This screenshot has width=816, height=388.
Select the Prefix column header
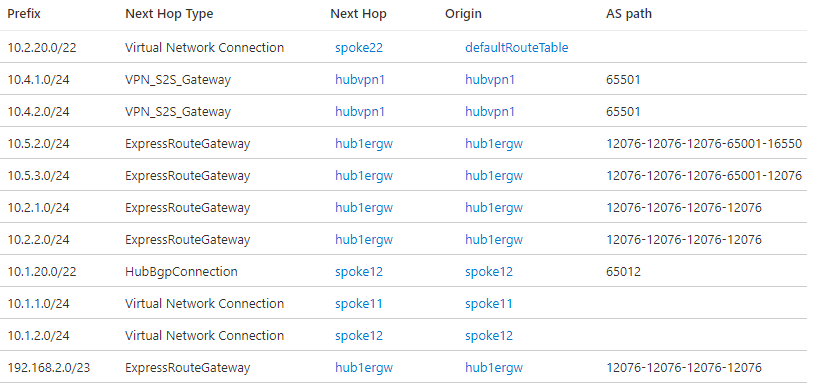(24, 14)
